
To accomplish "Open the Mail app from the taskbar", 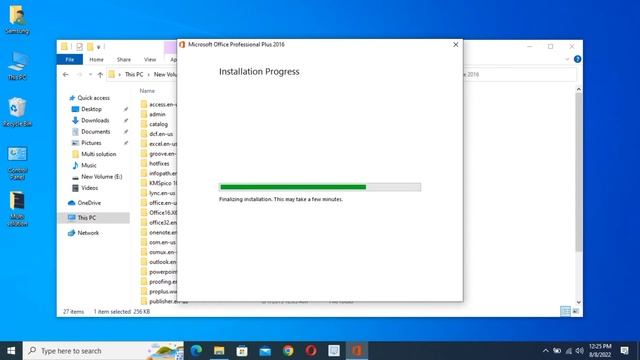I will [x=265, y=351].
